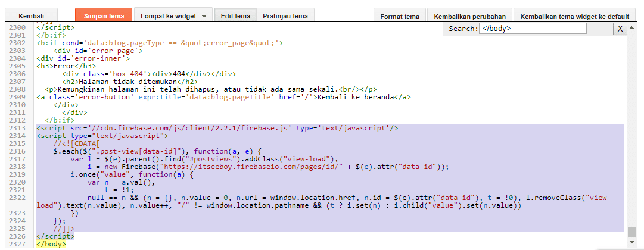Click the b:if cond error_page line

160,43
